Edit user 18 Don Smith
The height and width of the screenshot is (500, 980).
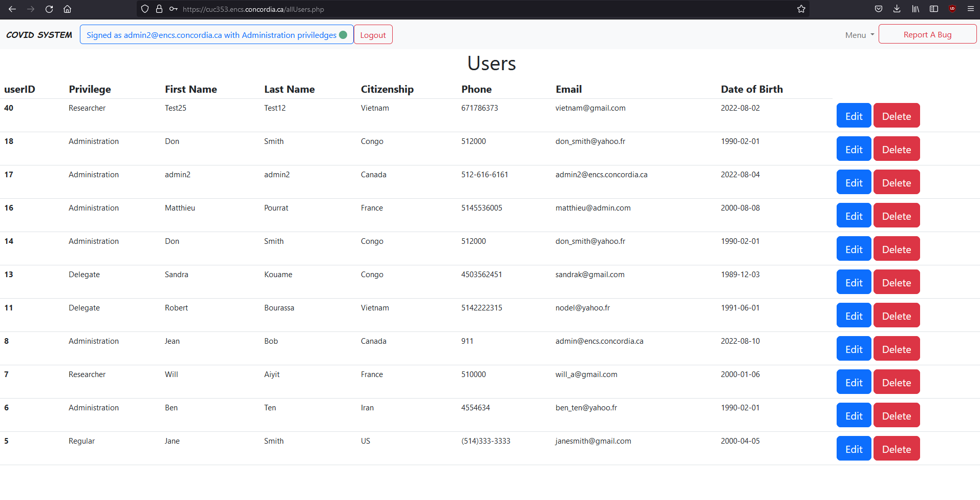click(854, 149)
